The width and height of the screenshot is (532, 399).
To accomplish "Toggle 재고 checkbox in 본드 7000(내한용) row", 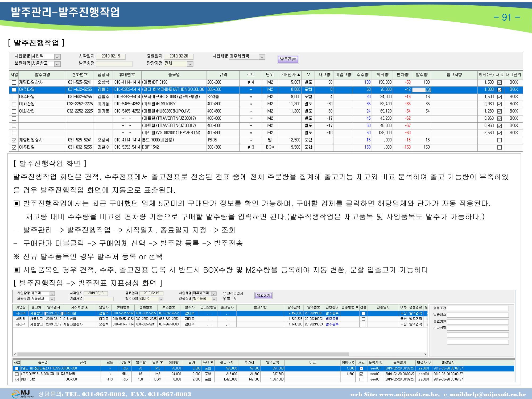I will coord(500,140).
